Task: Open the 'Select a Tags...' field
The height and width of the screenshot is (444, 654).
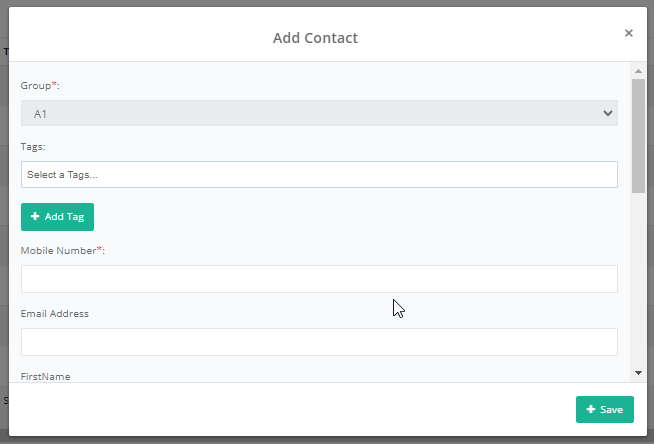Action: pyautogui.click(x=319, y=175)
